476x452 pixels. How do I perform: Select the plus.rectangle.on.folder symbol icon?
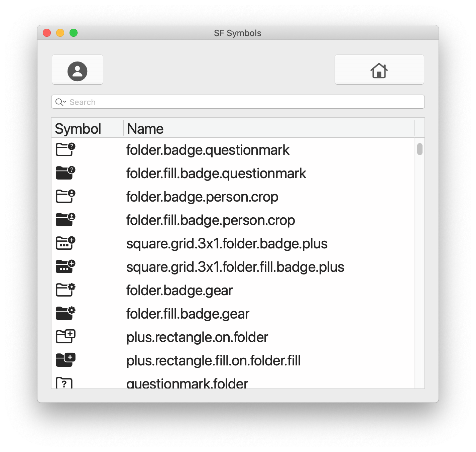pos(66,337)
